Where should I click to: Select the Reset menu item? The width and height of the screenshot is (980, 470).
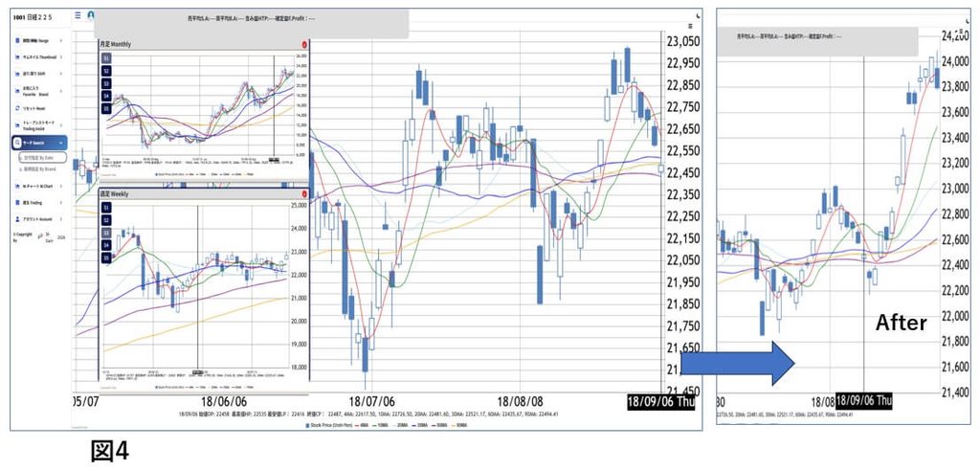click(38, 108)
